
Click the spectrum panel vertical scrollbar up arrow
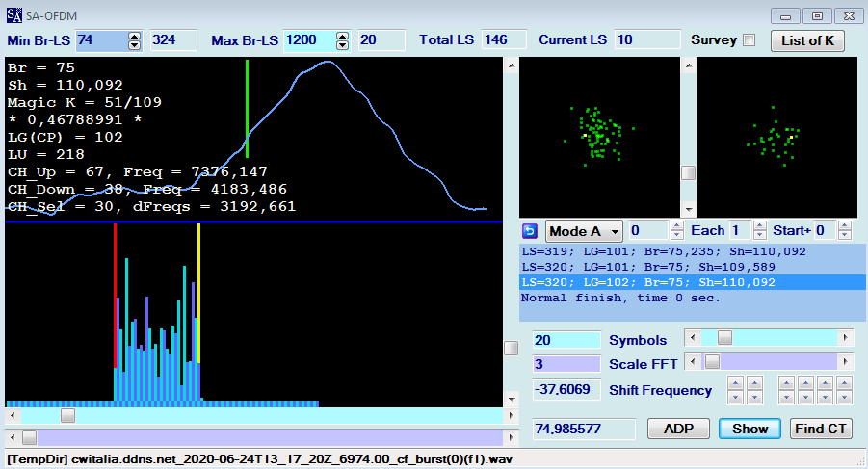(512, 65)
